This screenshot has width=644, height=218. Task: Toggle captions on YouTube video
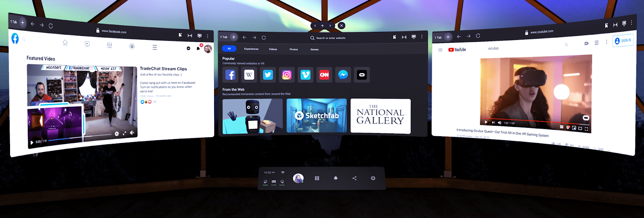tap(562, 127)
